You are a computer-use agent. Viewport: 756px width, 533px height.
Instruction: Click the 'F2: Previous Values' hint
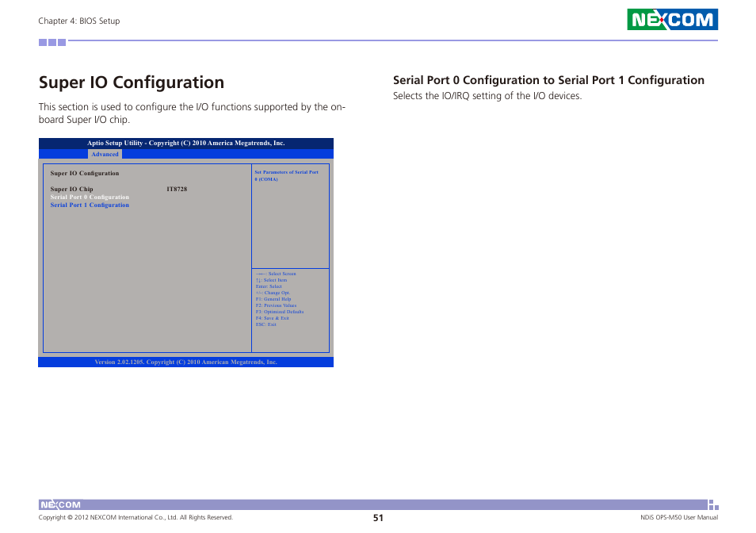click(x=276, y=305)
